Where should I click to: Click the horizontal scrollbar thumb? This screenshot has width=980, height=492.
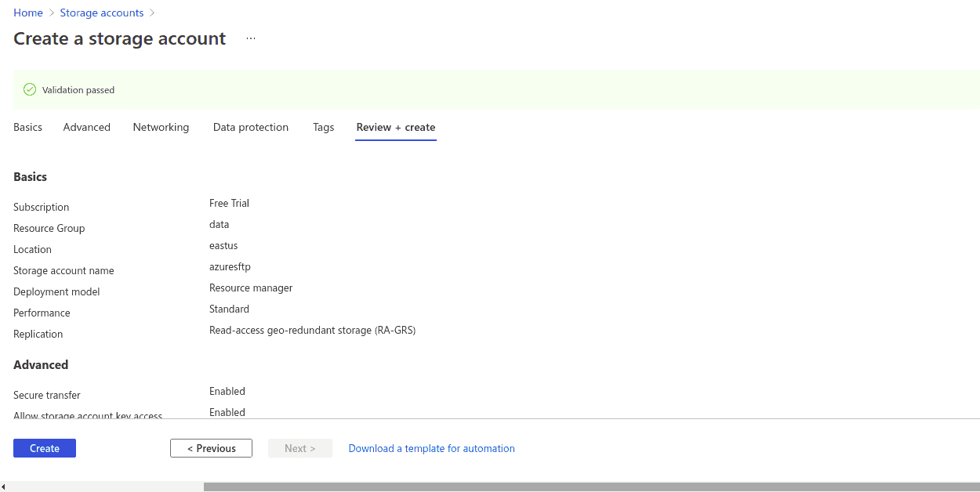coord(592,487)
